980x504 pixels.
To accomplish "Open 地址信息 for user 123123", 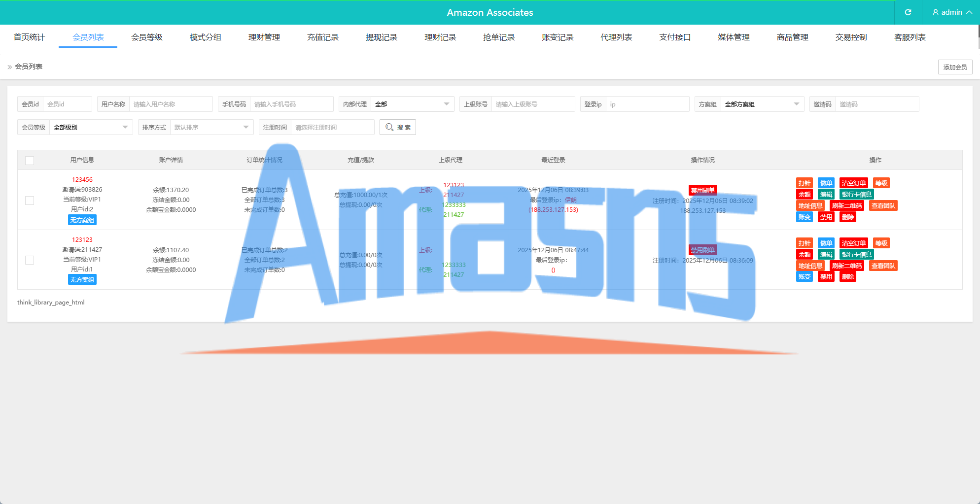I will click(x=810, y=266).
